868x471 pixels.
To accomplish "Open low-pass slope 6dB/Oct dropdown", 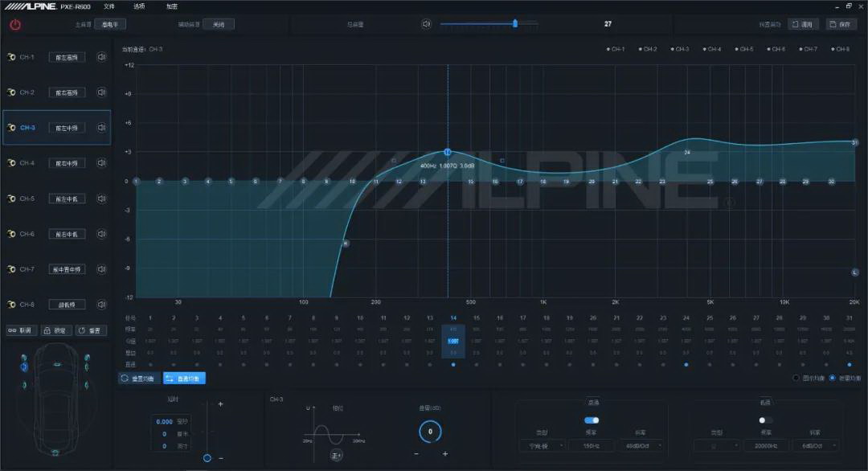I will point(815,445).
